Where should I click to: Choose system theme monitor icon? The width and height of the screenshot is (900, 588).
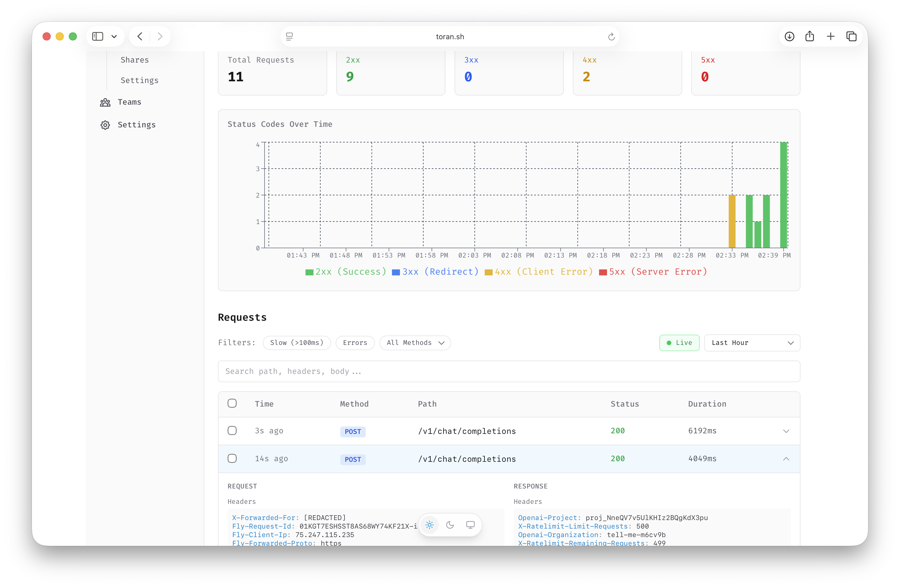[470, 525]
